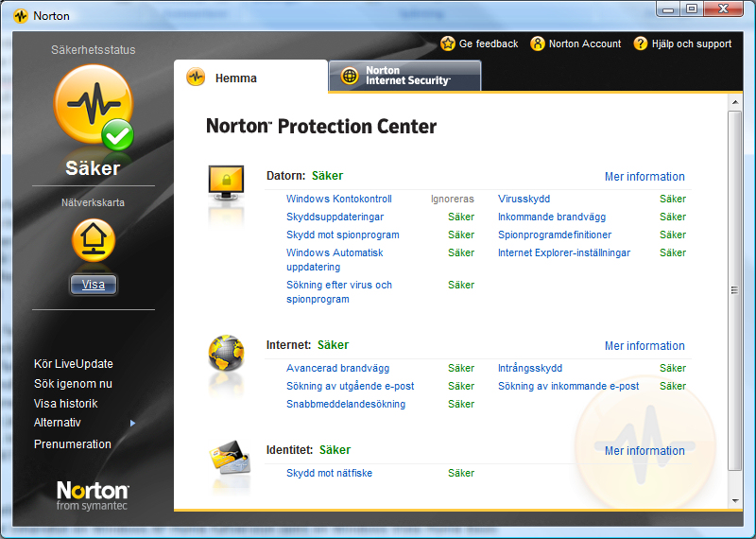Open Avancerad brandvägg link
Viewport: 756px width, 539px height.
click(x=338, y=368)
